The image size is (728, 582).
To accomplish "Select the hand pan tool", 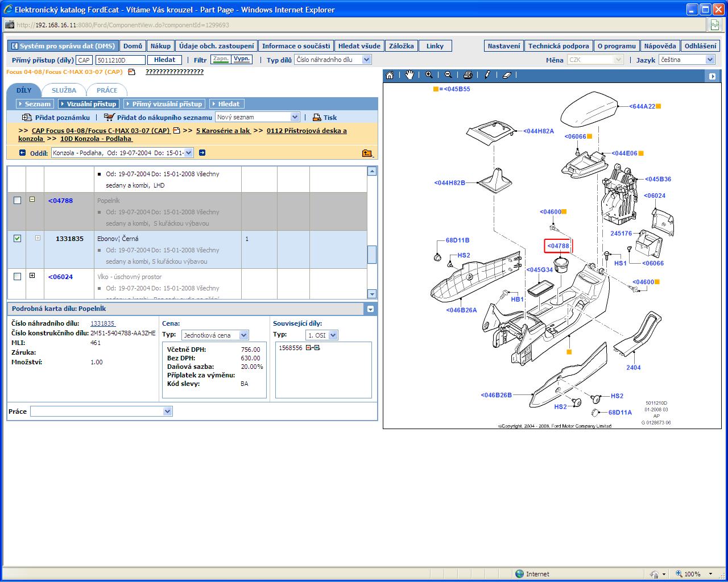I will point(409,75).
